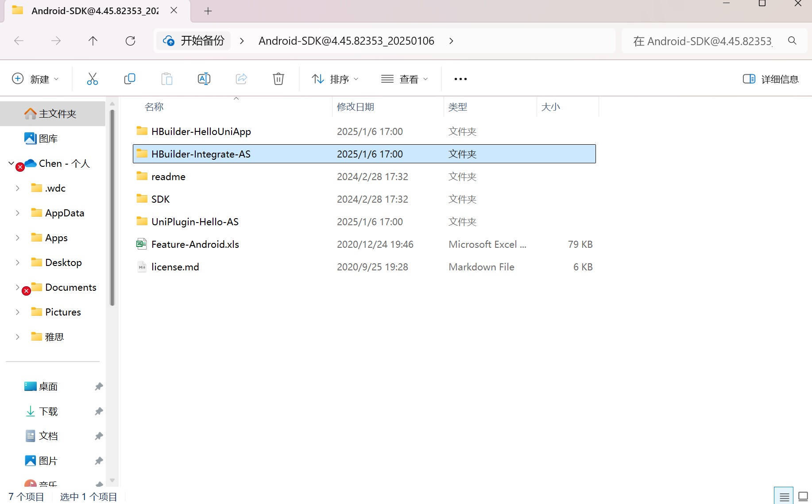Open the 查看 view dropdown
Screen dimensions: 812x504
coord(404,79)
